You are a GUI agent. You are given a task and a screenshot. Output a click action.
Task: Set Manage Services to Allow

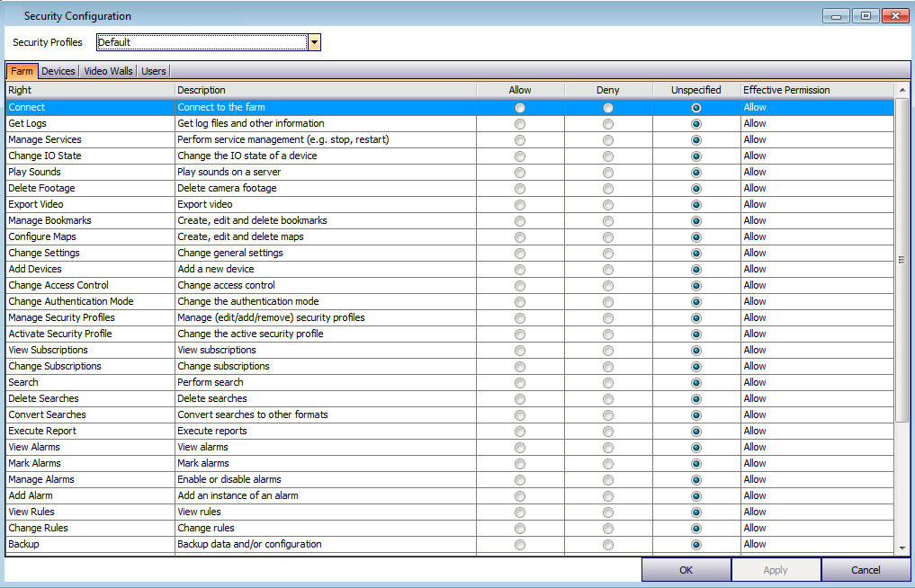click(520, 140)
